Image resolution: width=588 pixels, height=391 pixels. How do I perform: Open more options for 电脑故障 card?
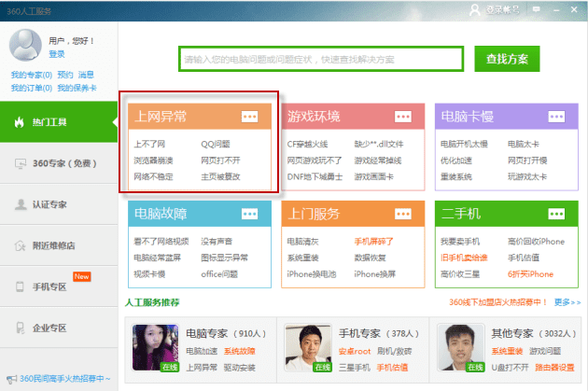tap(249, 214)
